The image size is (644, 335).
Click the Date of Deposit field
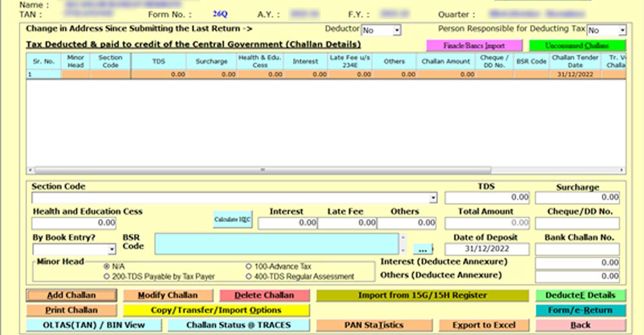click(x=487, y=249)
